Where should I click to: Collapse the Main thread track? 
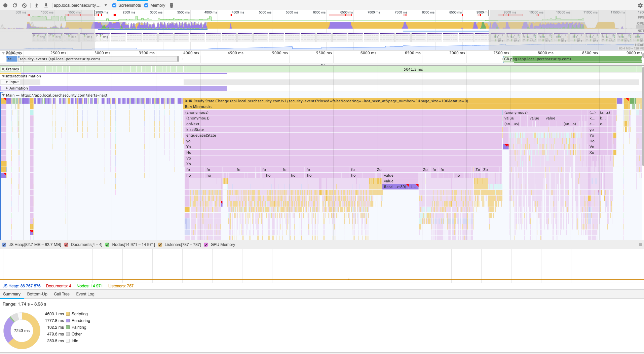coord(3,95)
